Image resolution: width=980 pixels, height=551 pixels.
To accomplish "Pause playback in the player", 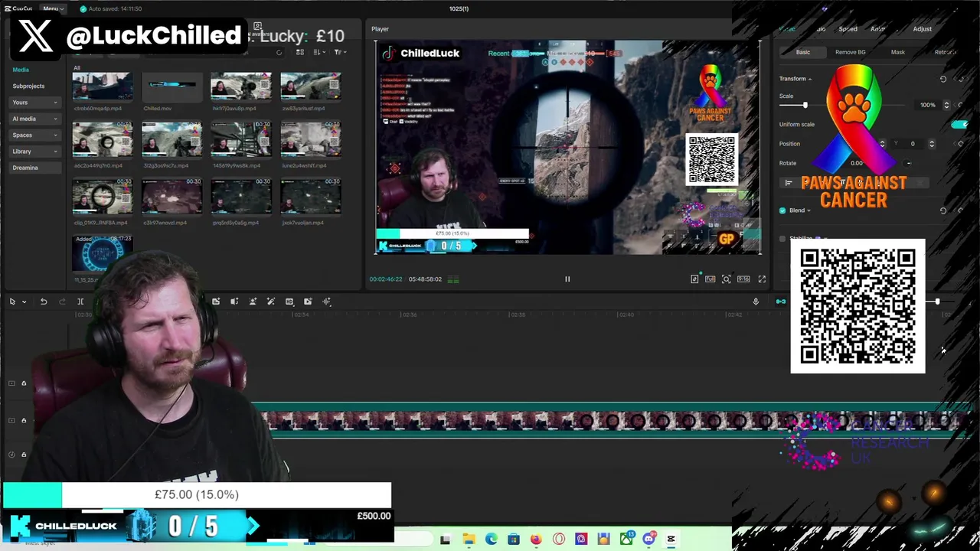I will 567,279.
